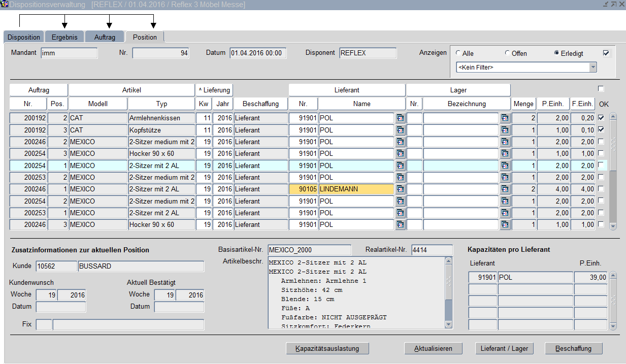Switch to the Ergebnis tab
Screen dimensions: 626x364
pos(64,37)
